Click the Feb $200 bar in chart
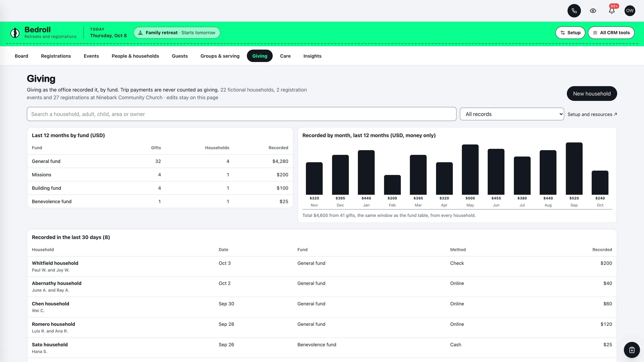 [392, 185]
